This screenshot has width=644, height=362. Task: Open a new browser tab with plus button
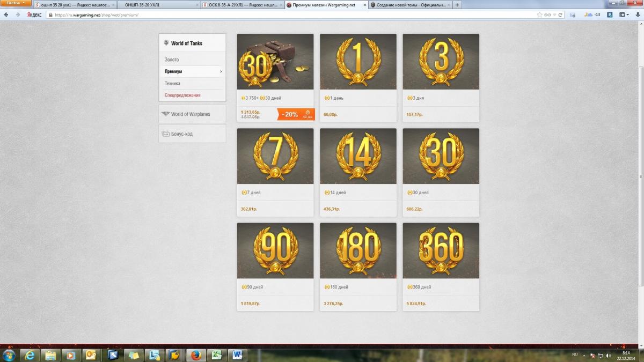tap(457, 5)
